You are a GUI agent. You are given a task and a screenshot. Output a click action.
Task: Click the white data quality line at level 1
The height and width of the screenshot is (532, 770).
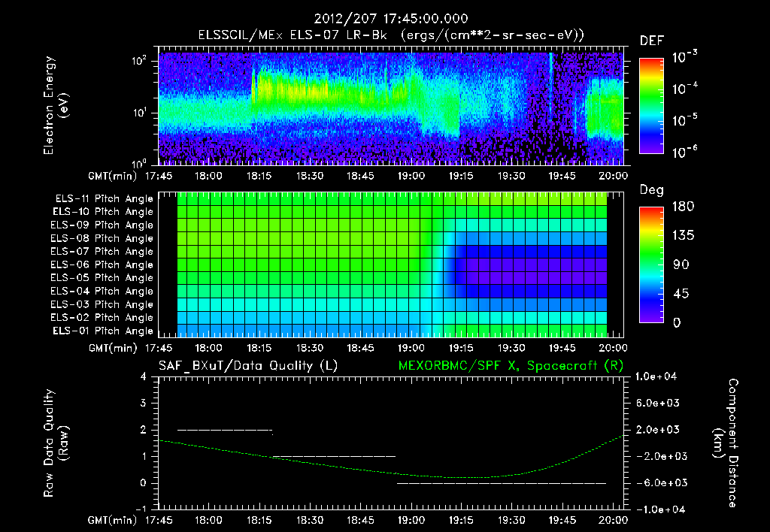pos(334,456)
